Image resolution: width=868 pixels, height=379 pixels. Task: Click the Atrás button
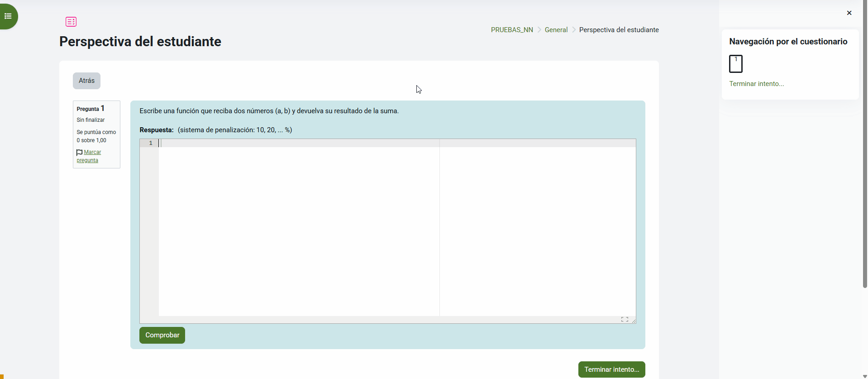click(86, 81)
